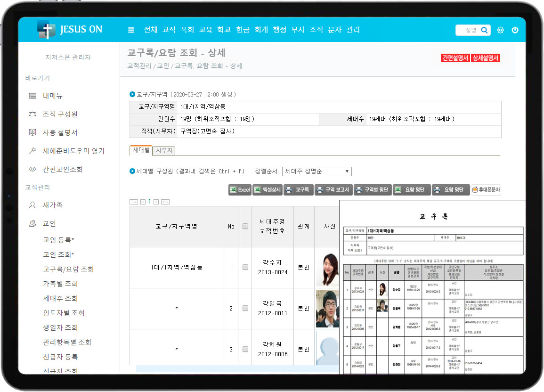Viewport: 544px width, 392px height.
Task: Switch to the 시무자 tab
Action: coord(164,151)
